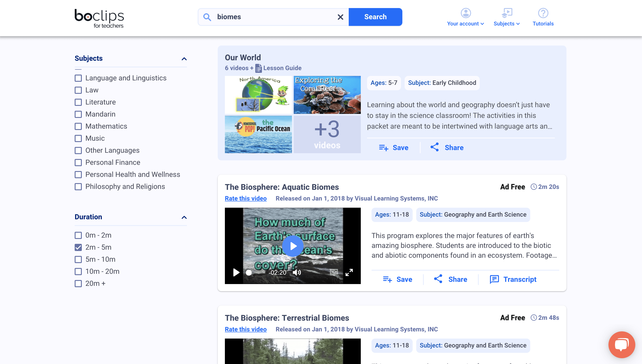This screenshot has width=642, height=364.
Task: Check the Personal Health and Wellness checkbox
Action: (x=78, y=174)
